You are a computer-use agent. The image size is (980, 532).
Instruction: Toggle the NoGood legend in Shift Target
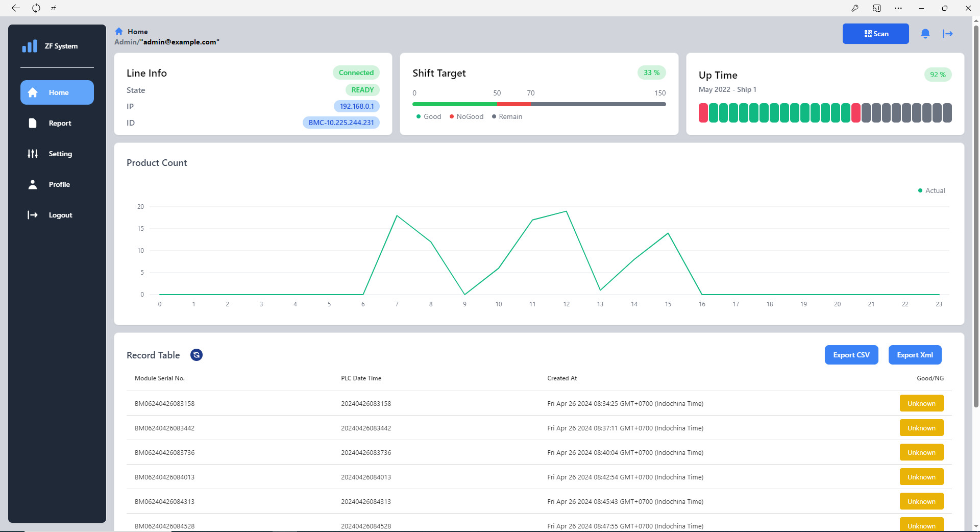coord(467,116)
